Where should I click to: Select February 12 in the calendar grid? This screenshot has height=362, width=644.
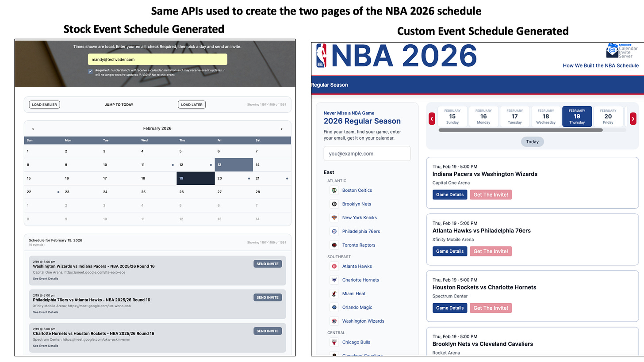(x=195, y=165)
